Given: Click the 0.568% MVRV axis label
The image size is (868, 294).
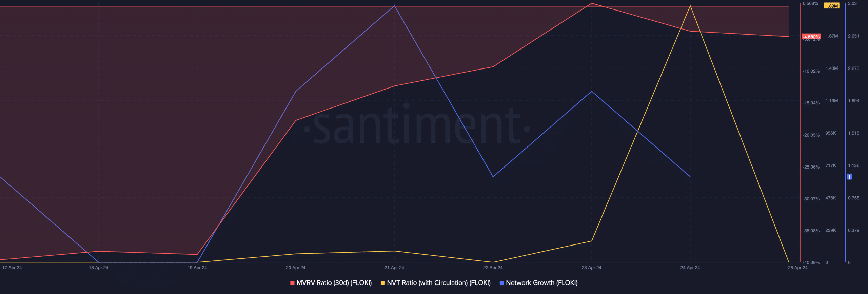Looking at the screenshot, I should click(810, 3).
